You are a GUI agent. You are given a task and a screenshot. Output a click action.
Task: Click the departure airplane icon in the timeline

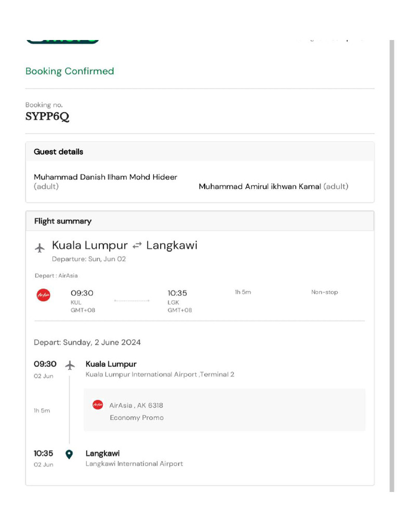[x=70, y=365]
